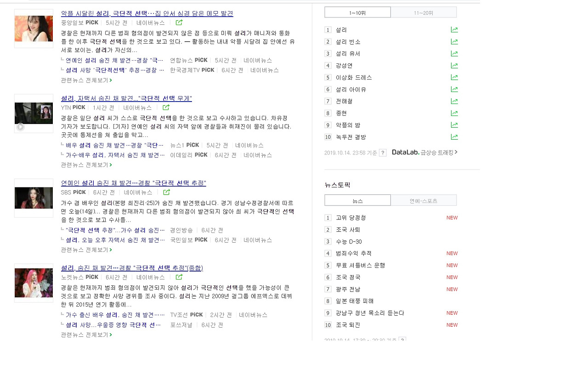Click the thumbnail image of the SBS article
588x392 pixels.
coord(34,198)
